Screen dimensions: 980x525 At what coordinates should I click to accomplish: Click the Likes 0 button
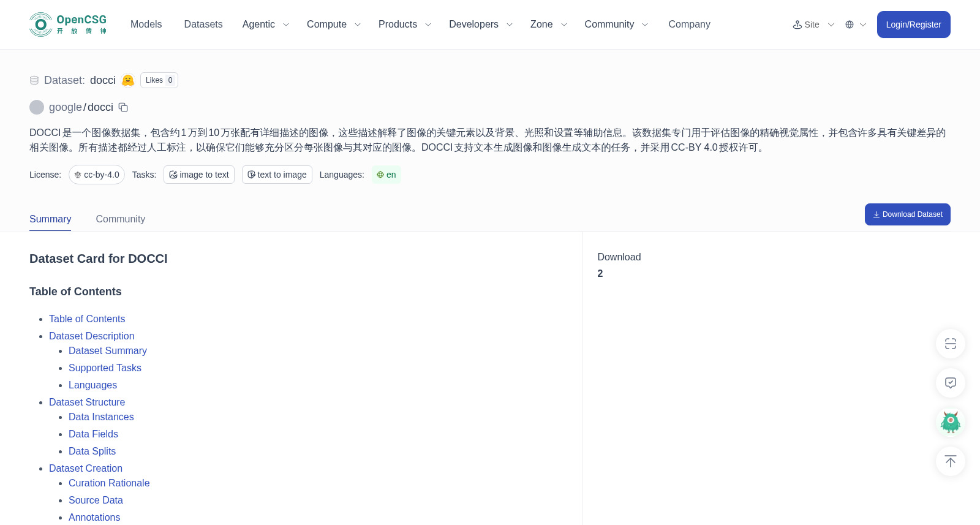(x=159, y=80)
